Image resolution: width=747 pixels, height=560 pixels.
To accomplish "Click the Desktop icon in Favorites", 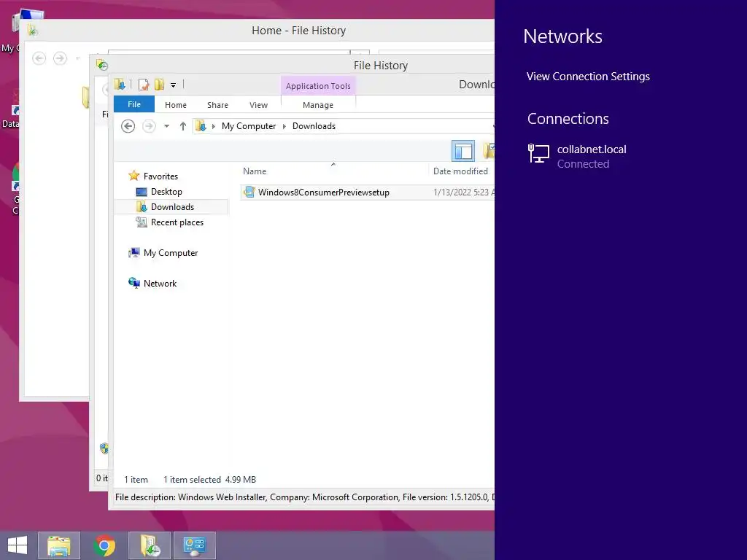I will pyautogui.click(x=142, y=192).
